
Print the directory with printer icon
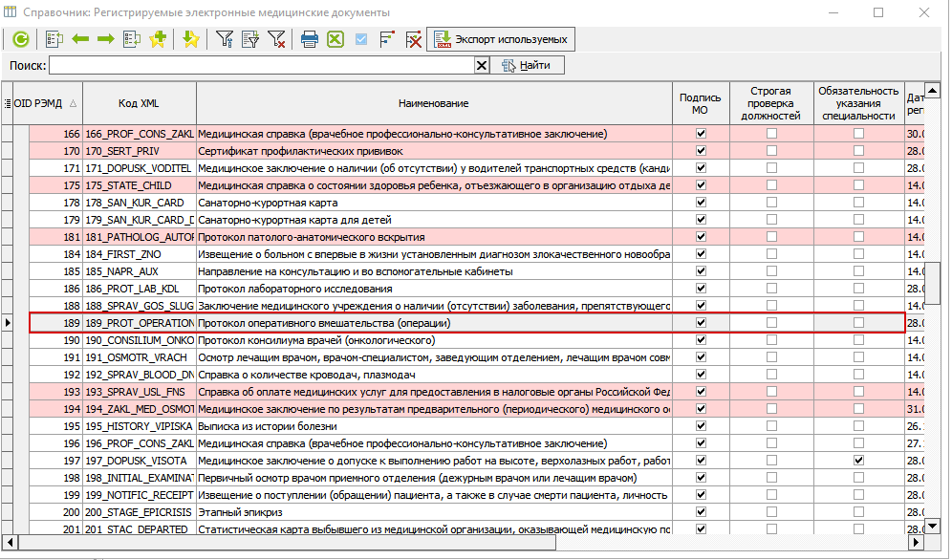click(309, 39)
